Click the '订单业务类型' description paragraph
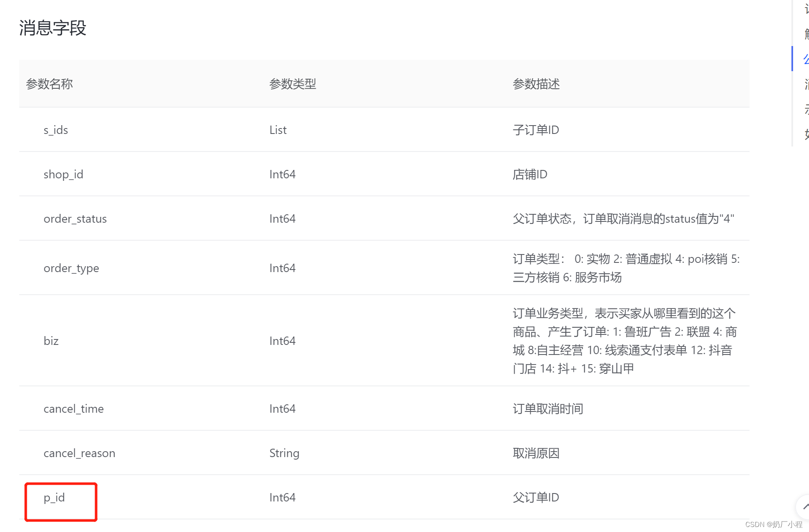 click(x=624, y=341)
